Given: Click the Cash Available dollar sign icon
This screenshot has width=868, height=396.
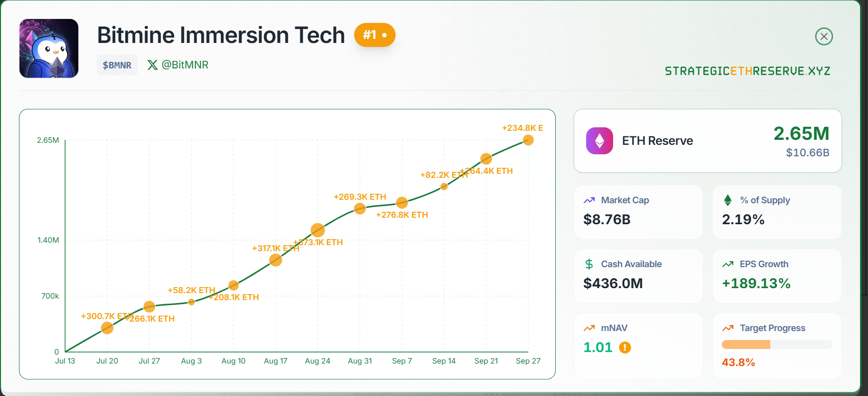Looking at the screenshot, I should pos(589,264).
